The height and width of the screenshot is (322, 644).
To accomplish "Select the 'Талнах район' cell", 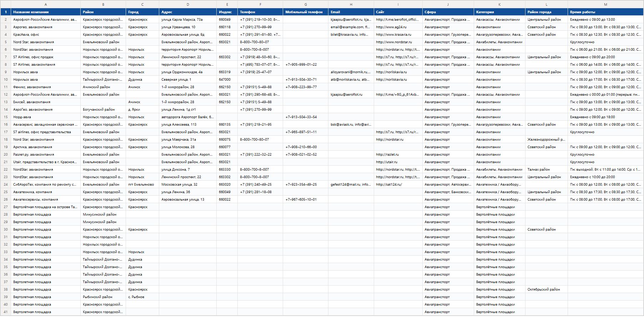I will point(547,170).
